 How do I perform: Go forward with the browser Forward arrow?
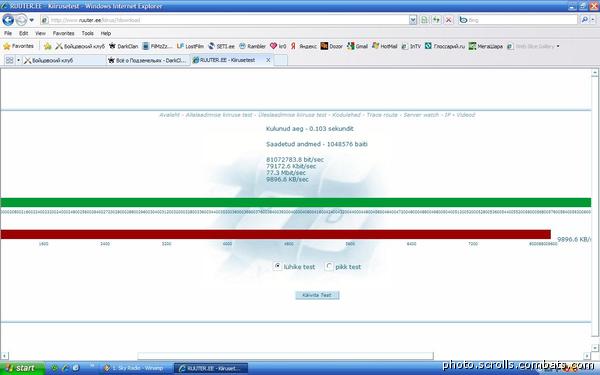(x=21, y=20)
